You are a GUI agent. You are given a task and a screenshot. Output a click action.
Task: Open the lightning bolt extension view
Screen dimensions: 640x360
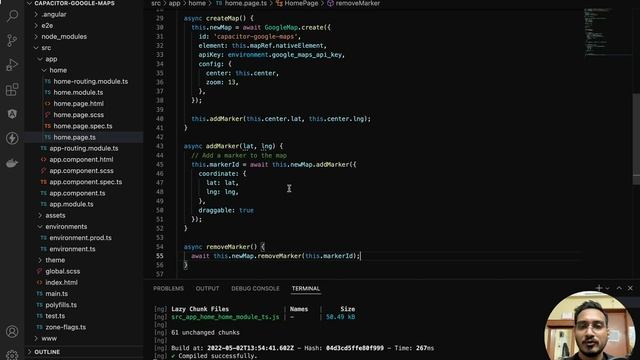(12, 138)
